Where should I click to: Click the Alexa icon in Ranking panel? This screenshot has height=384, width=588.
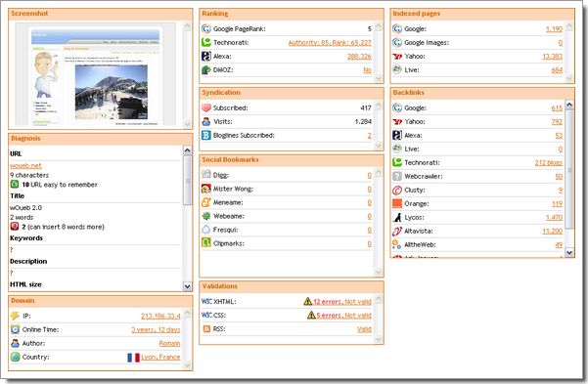(205, 57)
